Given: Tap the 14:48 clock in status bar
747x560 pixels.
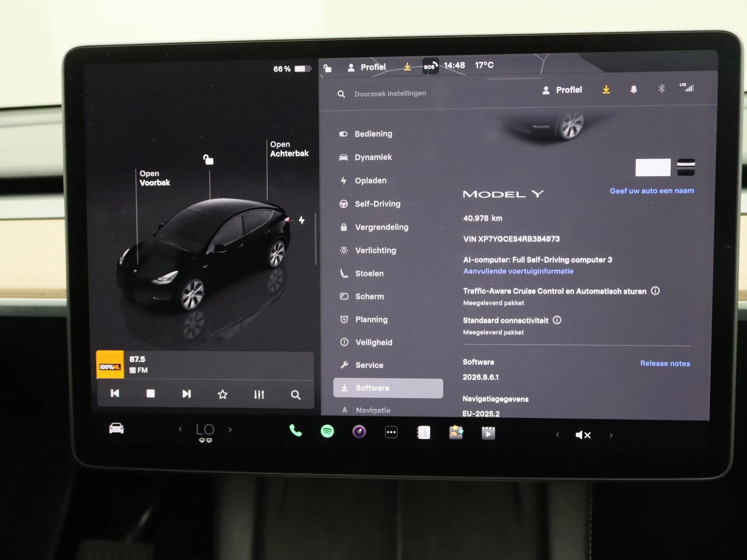Looking at the screenshot, I should point(454,65).
